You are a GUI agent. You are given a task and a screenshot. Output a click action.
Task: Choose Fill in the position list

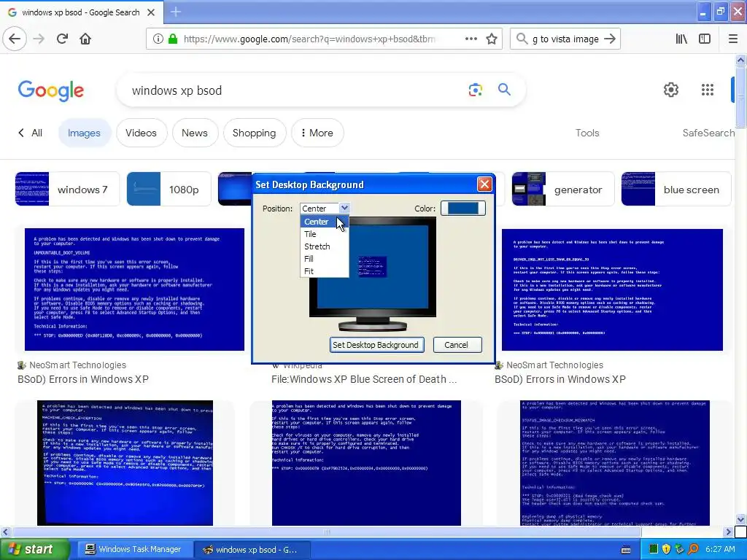(x=325, y=259)
